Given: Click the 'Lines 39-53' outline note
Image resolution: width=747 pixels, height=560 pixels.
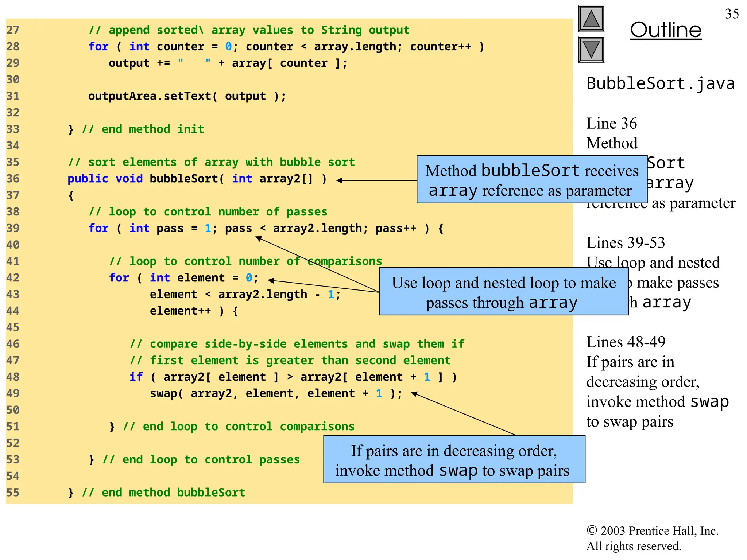Looking at the screenshot, I should point(626,243).
